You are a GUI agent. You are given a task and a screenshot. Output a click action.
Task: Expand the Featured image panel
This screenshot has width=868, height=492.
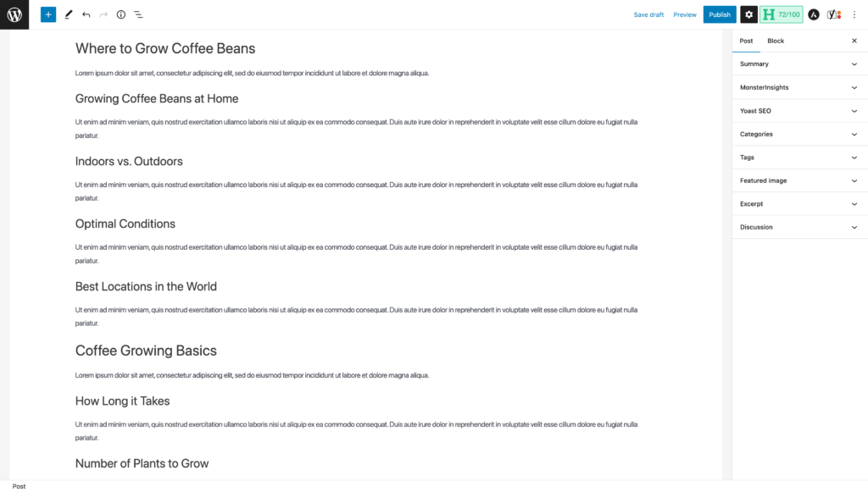point(800,180)
